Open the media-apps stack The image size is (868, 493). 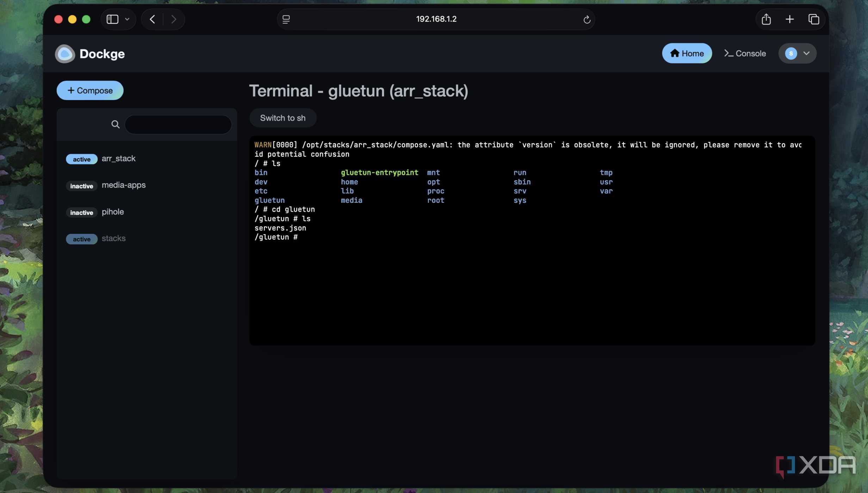coord(147,185)
